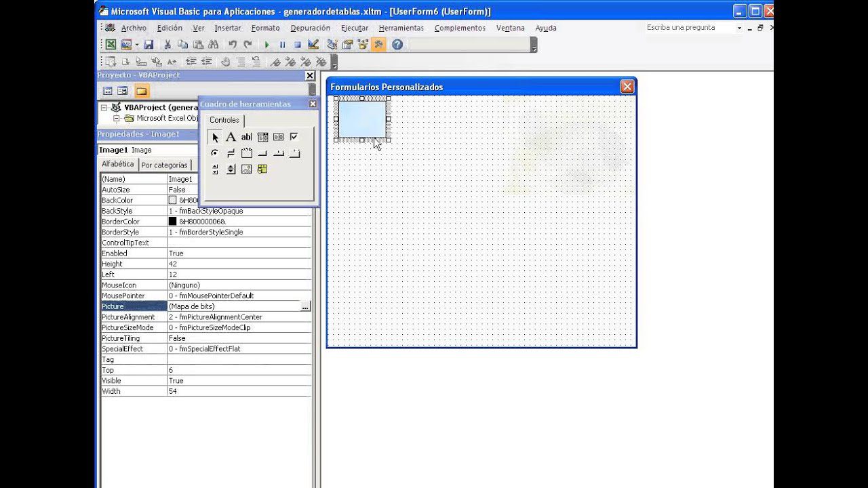
Task: Open the Formato menu
Action: click(x=265, y=28)
